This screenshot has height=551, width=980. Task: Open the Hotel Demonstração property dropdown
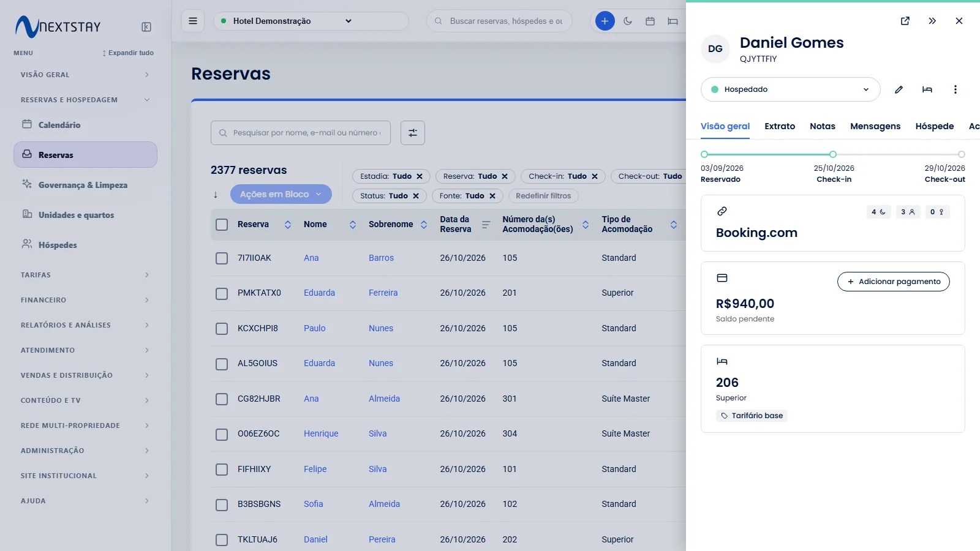(311, 21)
